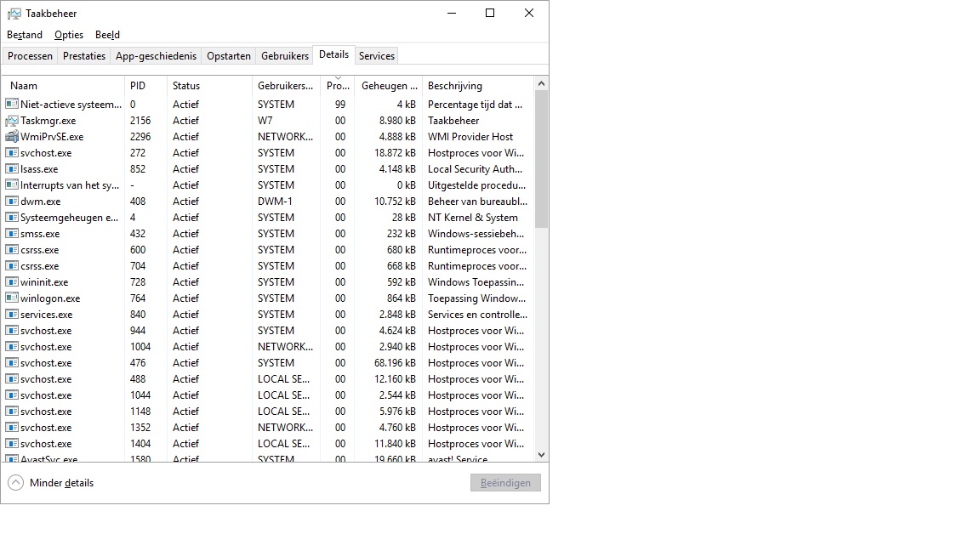Click the winlogon.exe process icon
980x551 pixels.
pyautogui.click(x=12, y=298)
